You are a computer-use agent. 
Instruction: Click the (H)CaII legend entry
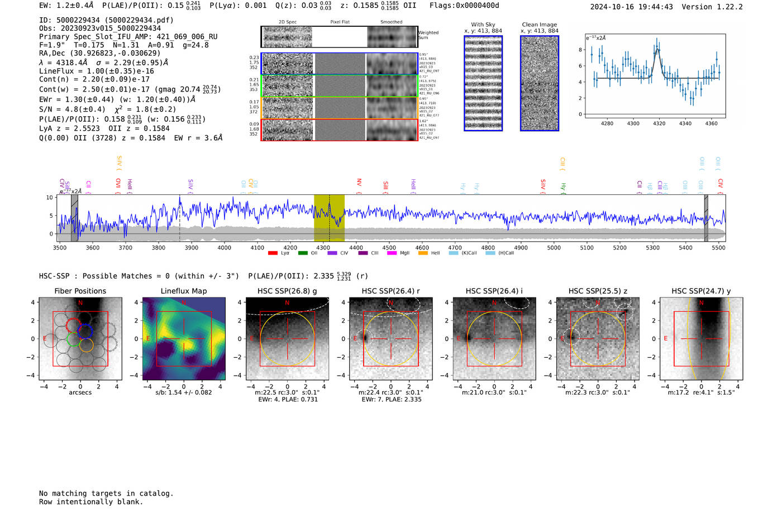pos(500,253)
